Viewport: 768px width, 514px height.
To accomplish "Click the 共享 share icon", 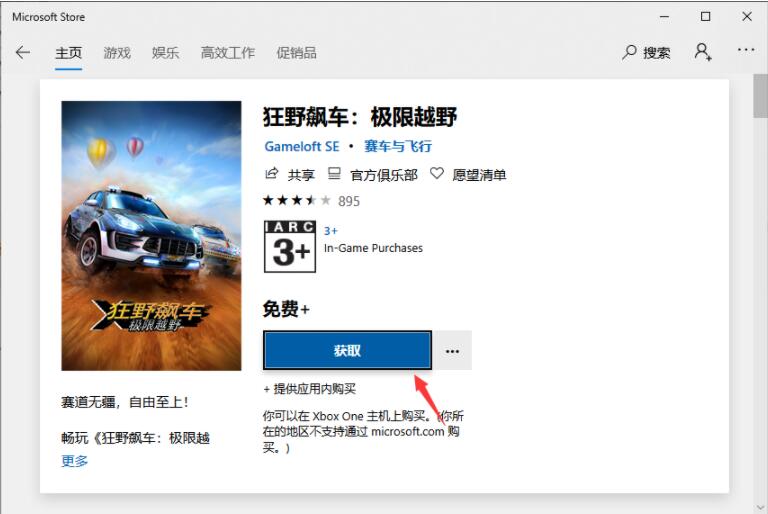I will pos(271,173).
